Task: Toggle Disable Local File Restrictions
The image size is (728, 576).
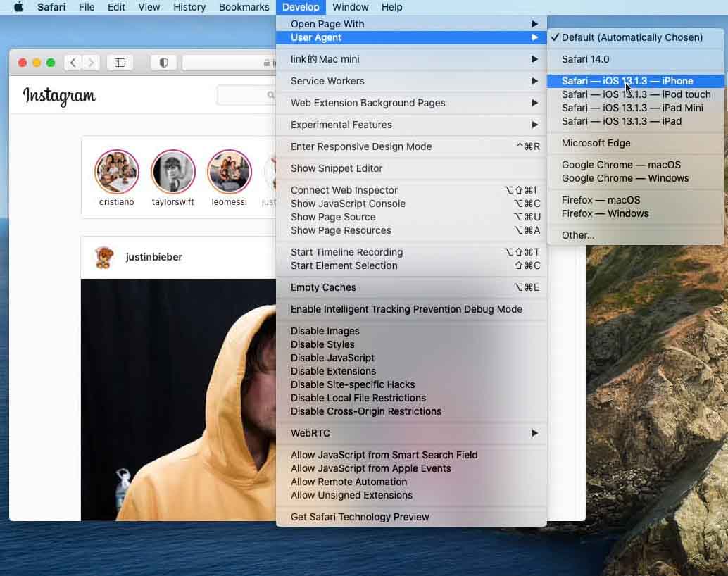Action: click(x=411, y=399)
